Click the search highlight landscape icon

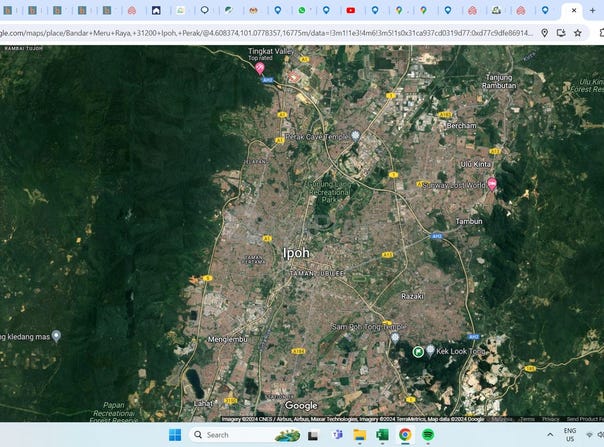(287, 435)
